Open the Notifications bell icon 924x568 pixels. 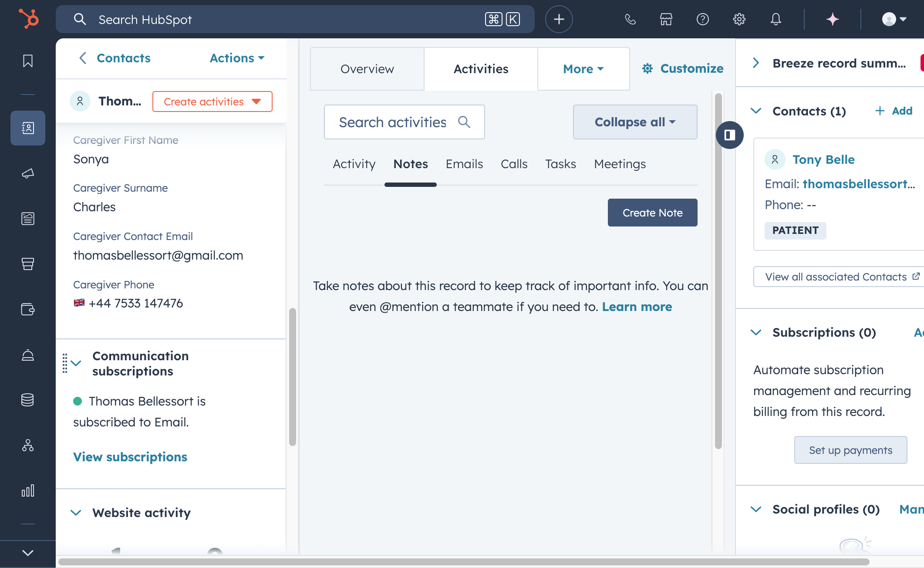[776, 19]
